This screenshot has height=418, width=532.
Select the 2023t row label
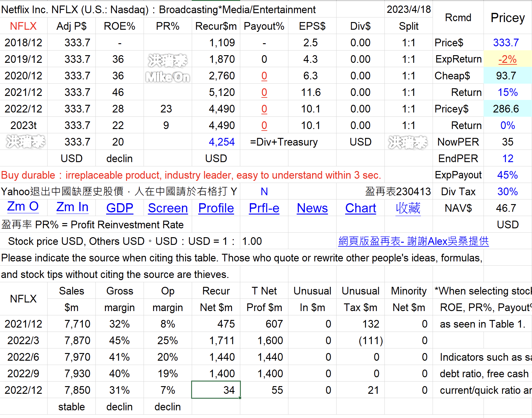tap(23, 125)
